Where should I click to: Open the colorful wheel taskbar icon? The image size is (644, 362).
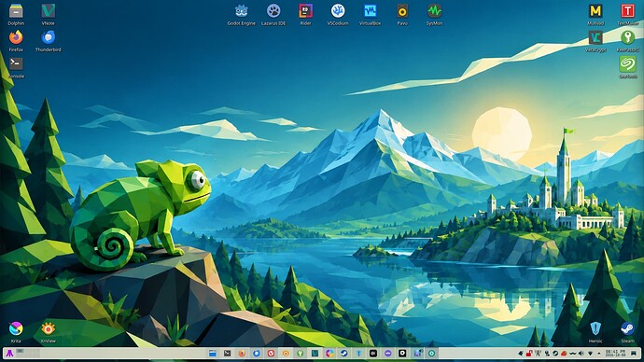pos(329,354)
